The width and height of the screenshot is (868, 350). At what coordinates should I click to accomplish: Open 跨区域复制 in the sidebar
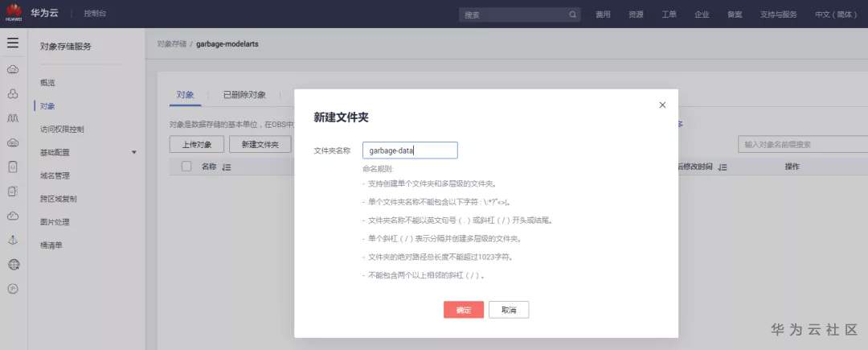(58, 199)
